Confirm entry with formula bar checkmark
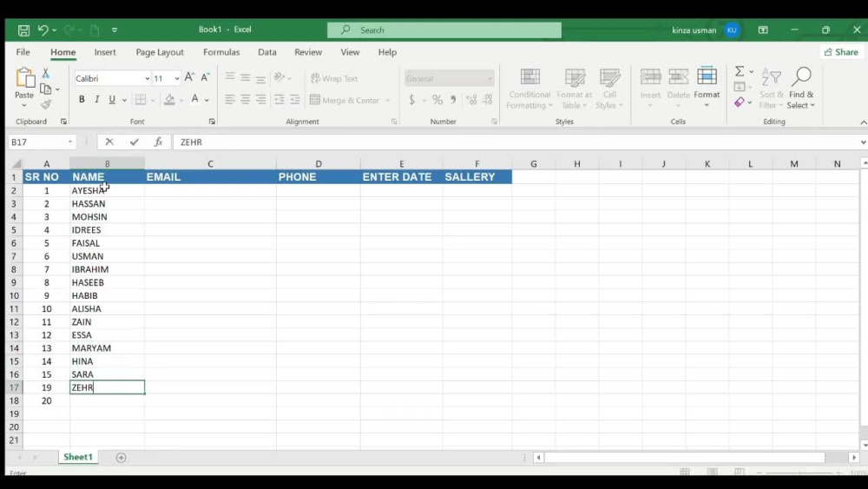 coord(134,142)
